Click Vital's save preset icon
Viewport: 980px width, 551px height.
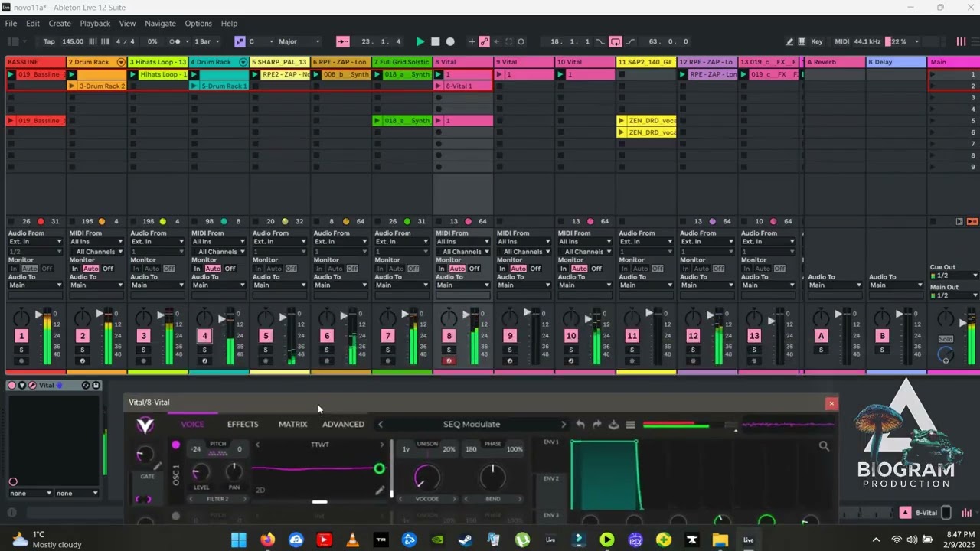coord(613,424)
